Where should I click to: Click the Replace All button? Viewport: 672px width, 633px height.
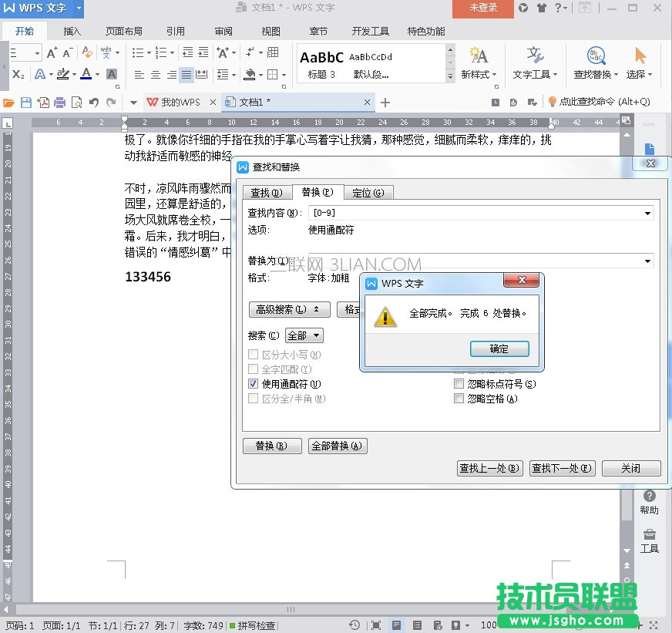pos(338,446)
